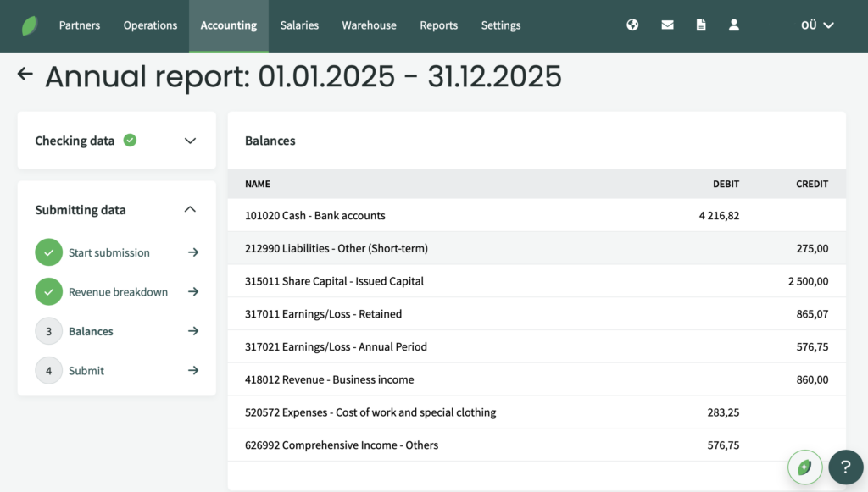Click the arrow next to Start submission
Image resolution: width=868 pixels, height=492 pixels.
(x=192, y=252)
